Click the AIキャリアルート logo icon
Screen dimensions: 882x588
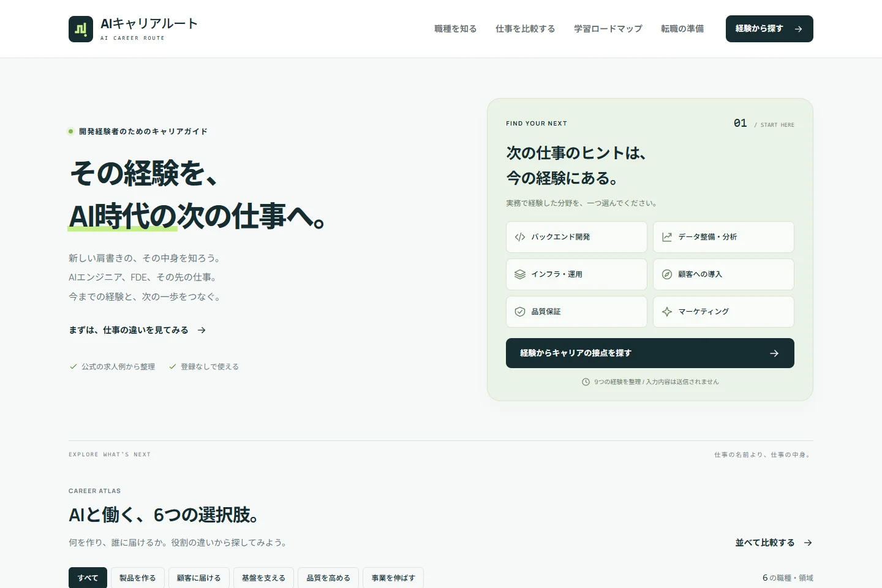pos(81,29)
